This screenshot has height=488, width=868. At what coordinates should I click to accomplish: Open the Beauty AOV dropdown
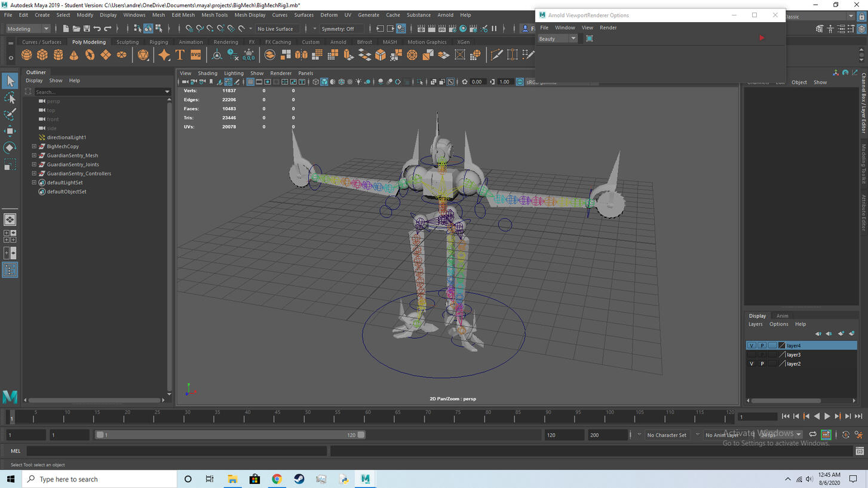tap(557, 39)
